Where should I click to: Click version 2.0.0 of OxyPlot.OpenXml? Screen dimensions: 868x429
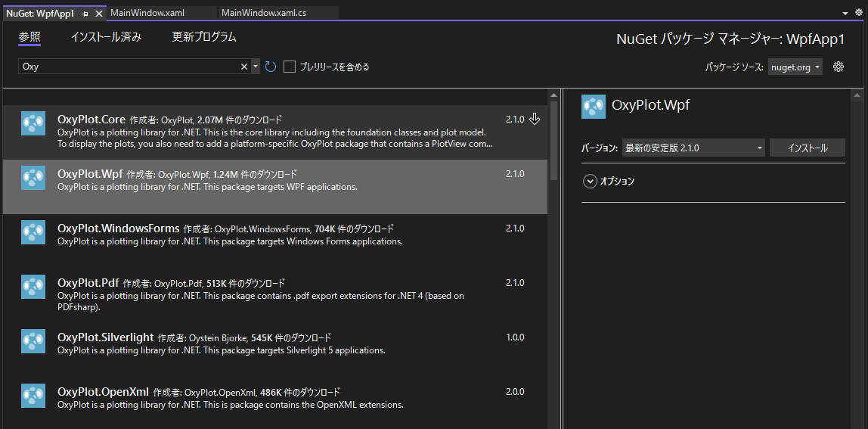(x=515, y=391)
